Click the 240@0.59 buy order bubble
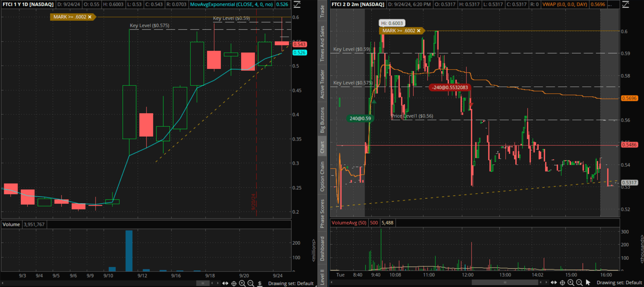Viewport: 644px width, 287px height. [x=360, y=119]
